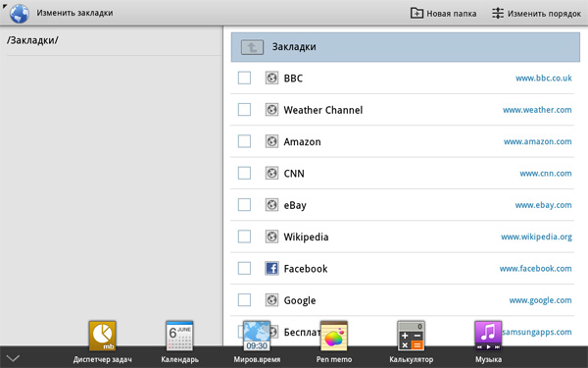Click the Facebook bookmark favicon
588x368 pixels.
pyautogui.click(x=271, y=269)
